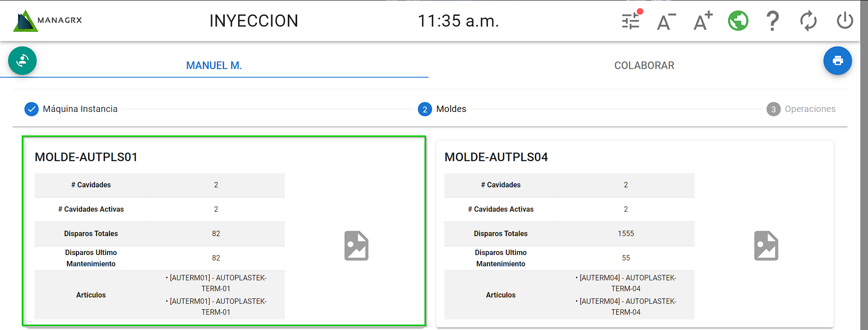Click MOLDE-AUTPLS04 image placeholder
This screenshot has width=868, height=330.
(766, 246)
